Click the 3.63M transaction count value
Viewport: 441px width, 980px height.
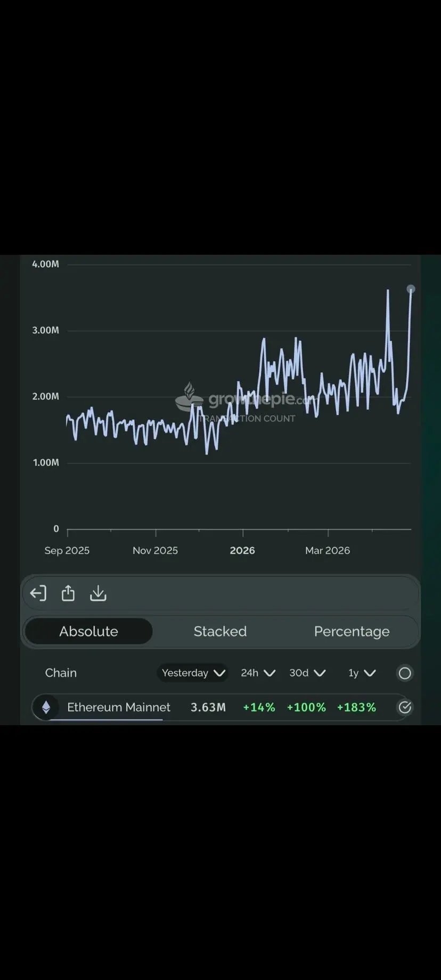pos(208,707)
